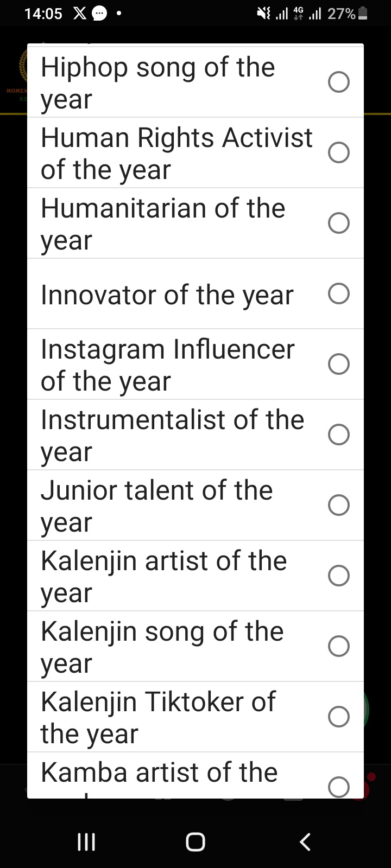Tap the Android home navigation icon
Image resolution: width=391 pixels, height=868 pixels.
click(195, 842)
